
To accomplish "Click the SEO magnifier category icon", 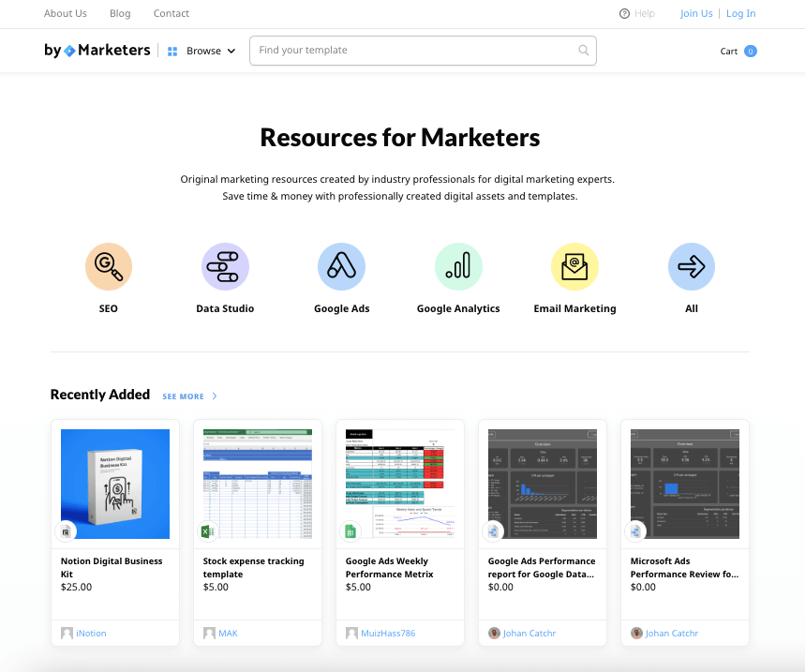I will [109, 266].
